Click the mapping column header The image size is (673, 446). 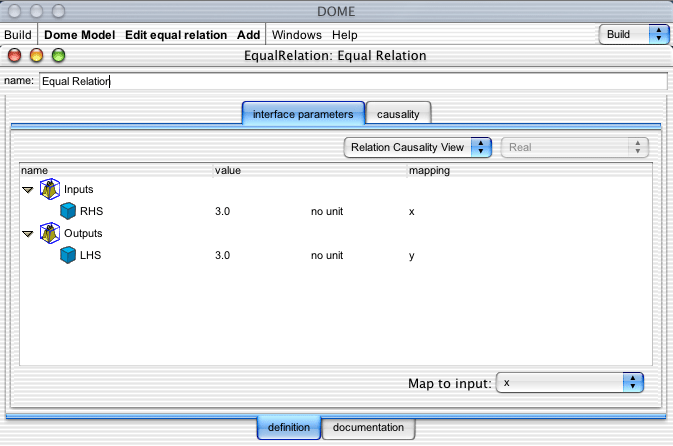click(530, 170)
